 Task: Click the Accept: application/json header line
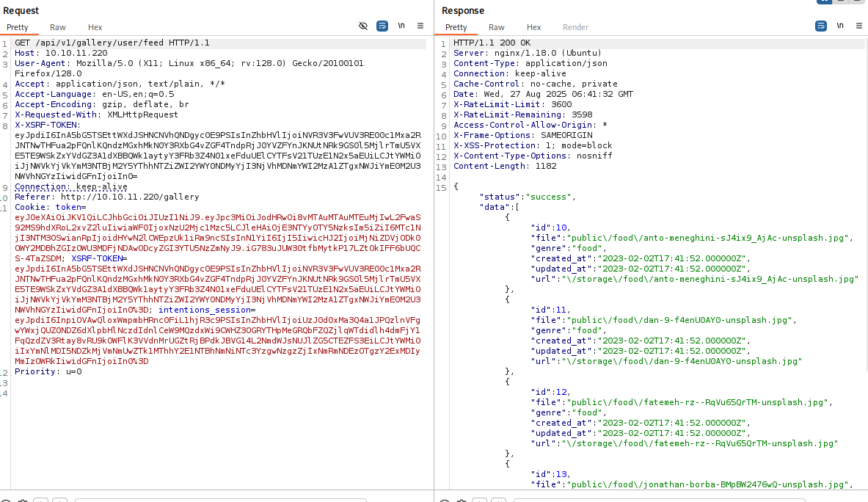click(x=120, y=84)
